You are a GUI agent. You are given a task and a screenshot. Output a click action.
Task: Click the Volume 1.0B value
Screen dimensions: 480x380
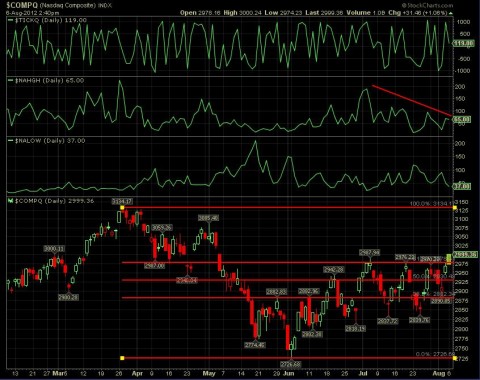tap(366, 13)
